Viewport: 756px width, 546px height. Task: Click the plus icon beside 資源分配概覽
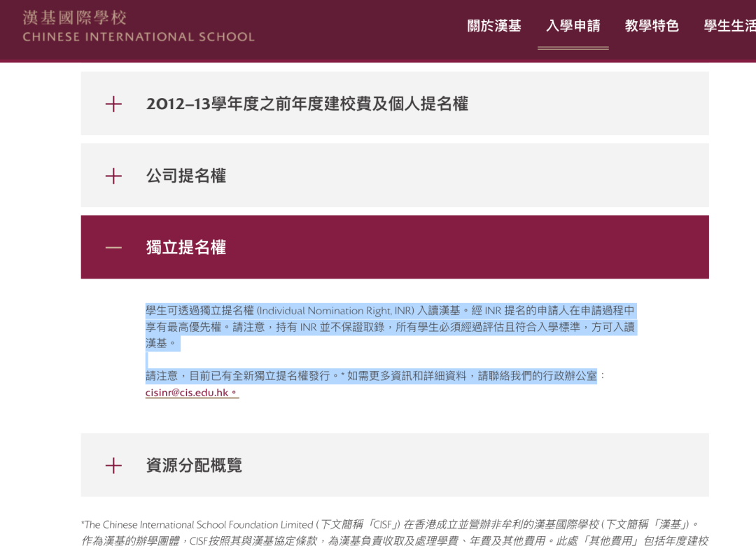coord(113,465)
